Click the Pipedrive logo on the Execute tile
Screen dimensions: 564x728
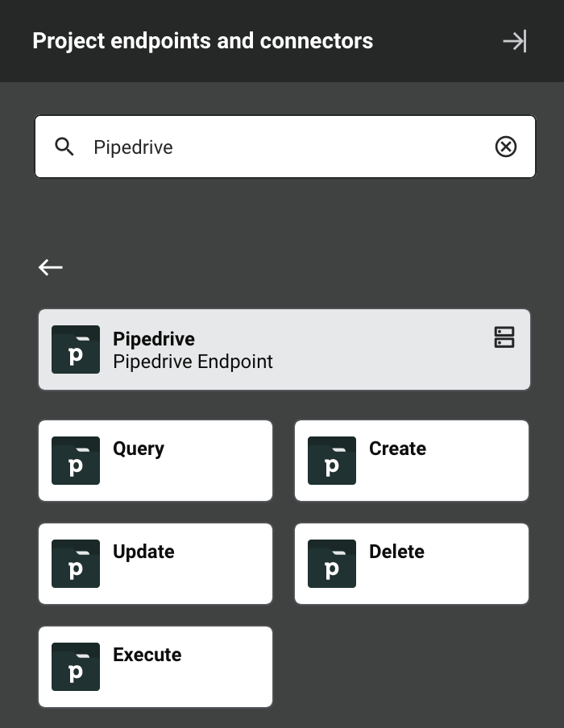(x=75, y=667)
